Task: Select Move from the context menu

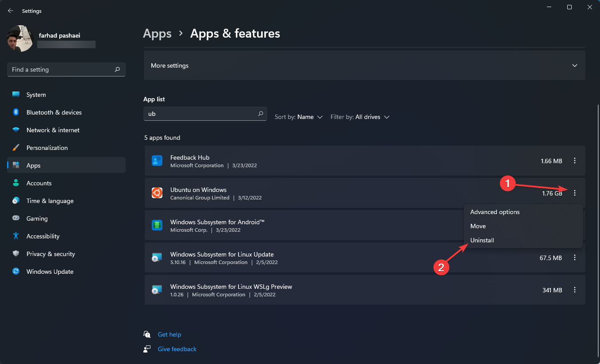Action: coord(478,226)
